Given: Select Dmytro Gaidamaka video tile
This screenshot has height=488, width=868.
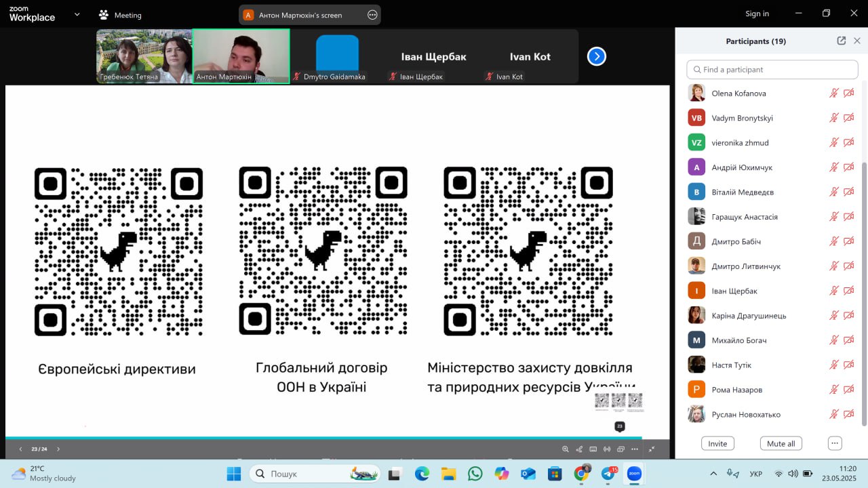Looking at the screenshot, I should click(x=337, y=56).
